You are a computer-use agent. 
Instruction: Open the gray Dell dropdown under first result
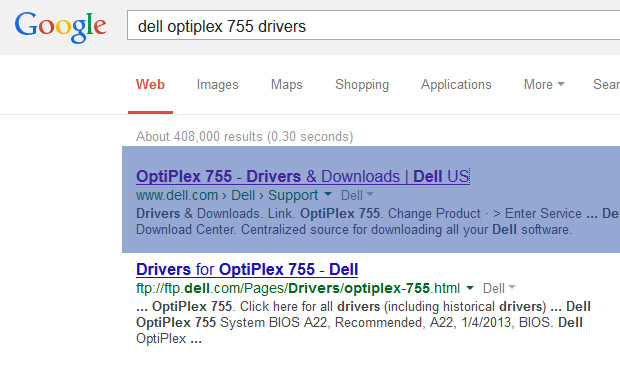357,195
